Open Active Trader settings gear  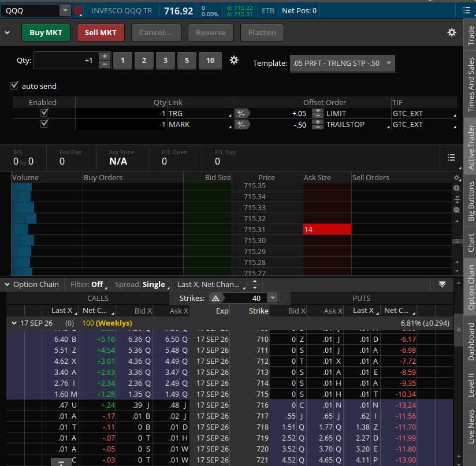tap(452, 32)
